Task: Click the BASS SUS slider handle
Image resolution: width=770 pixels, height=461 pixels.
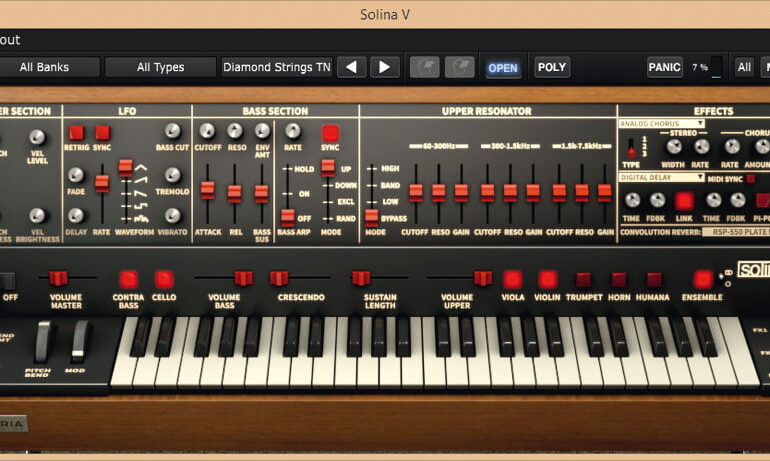Action: (262, 193)
